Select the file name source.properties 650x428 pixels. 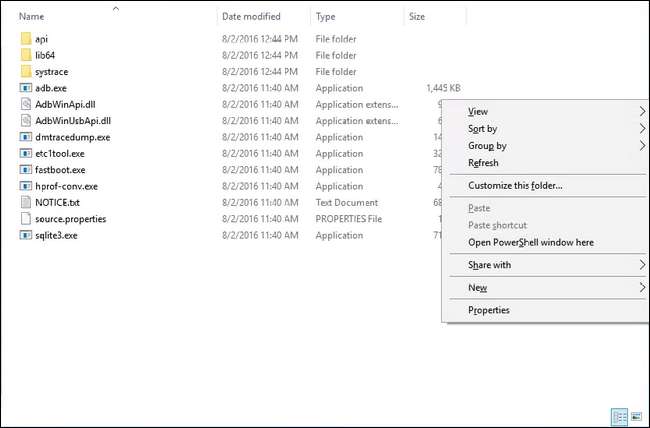pos(71,219)
